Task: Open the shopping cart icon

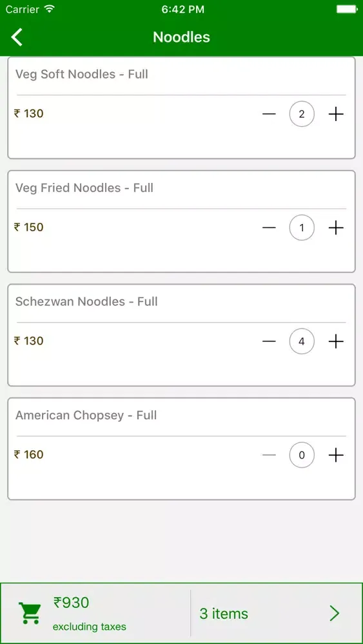Action: (30, 614)
